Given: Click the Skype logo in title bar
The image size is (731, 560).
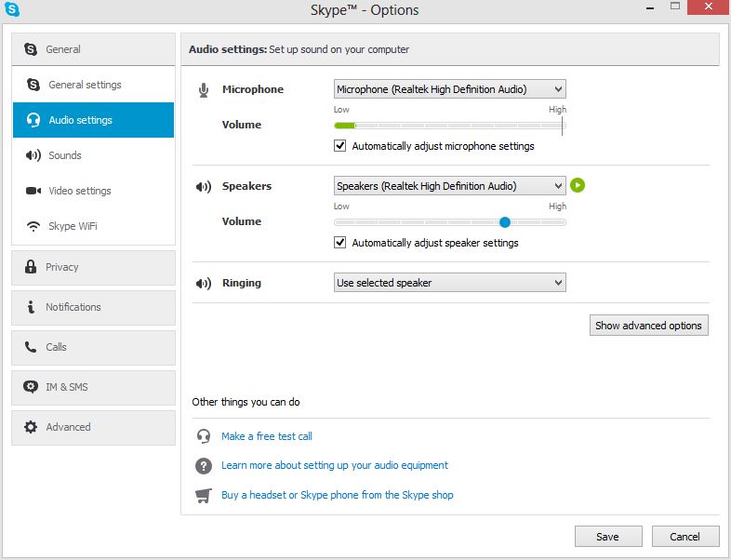Looking at the screenshot, I should click(12, 10).
